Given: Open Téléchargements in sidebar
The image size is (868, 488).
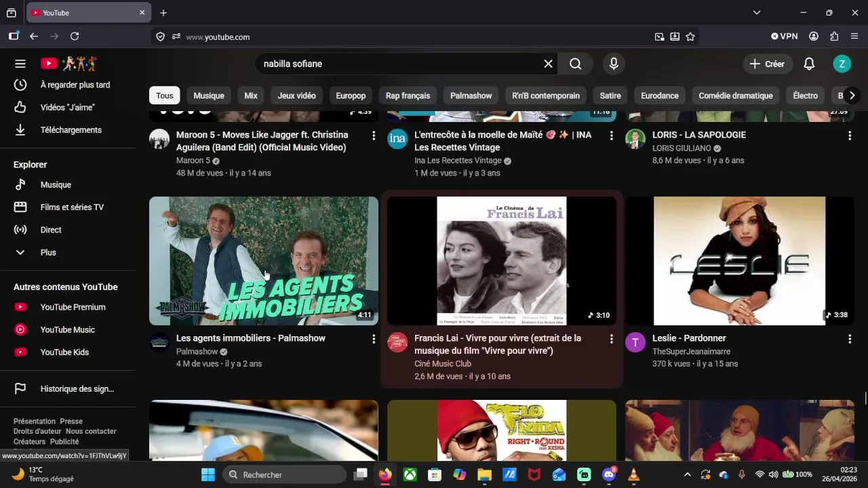Looking at the screenshot, I should tap(68, 129).
